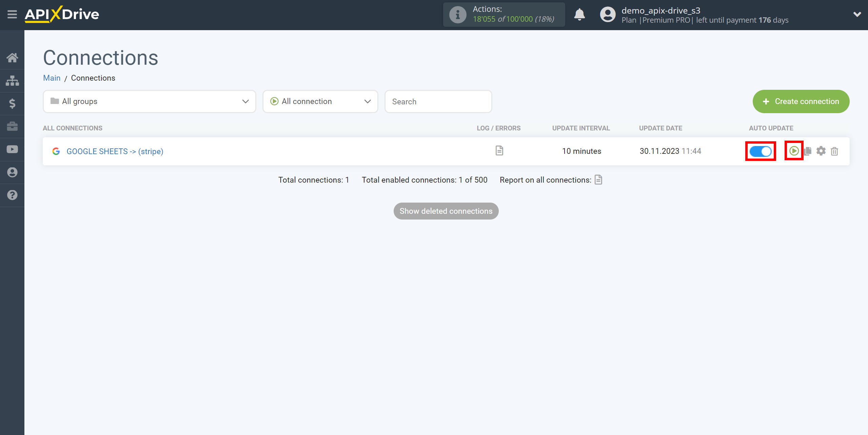Click the Show deleted connections button

(x=446, y=211)
